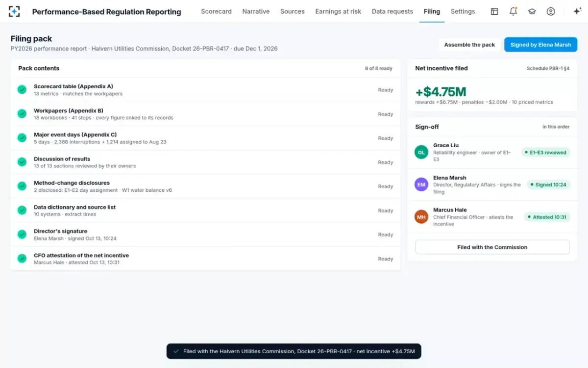Click Ready status for Data dictionary
The image size is (588, 368).
click(386, 210)
